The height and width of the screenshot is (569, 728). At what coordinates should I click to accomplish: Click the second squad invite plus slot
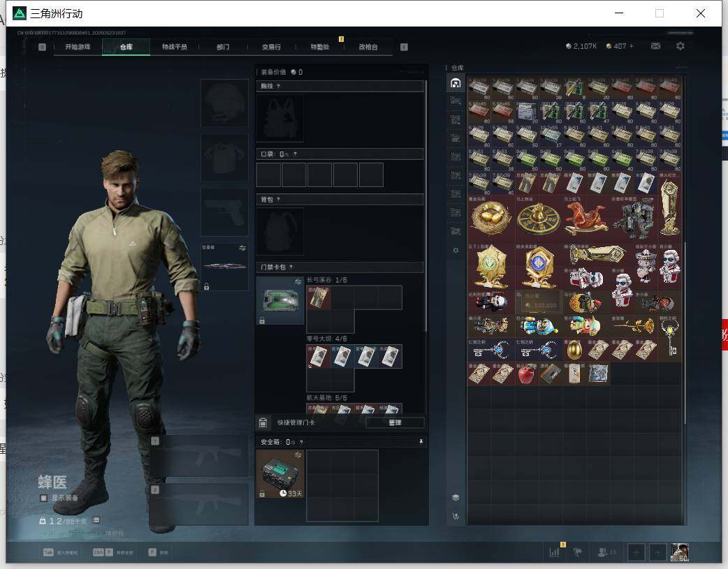657,552
